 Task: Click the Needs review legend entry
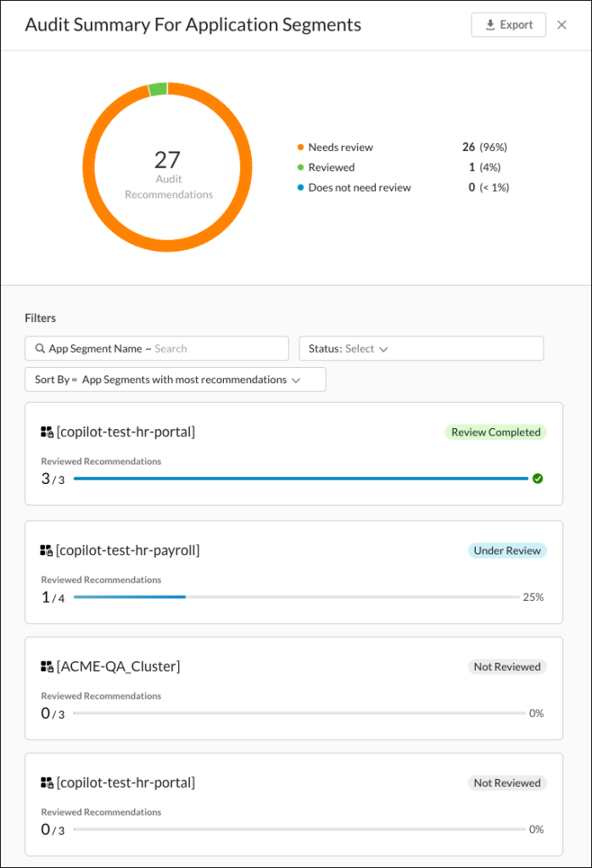coord(341,147)
